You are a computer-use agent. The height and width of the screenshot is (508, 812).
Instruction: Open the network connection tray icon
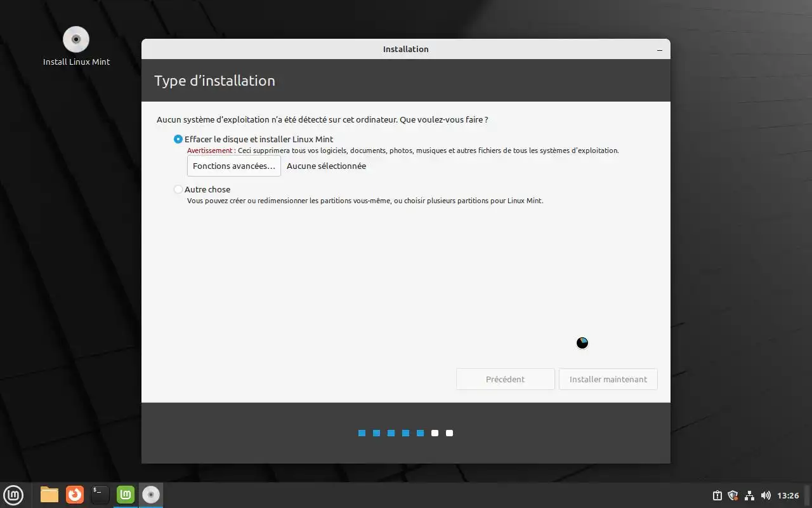point(749,495)
